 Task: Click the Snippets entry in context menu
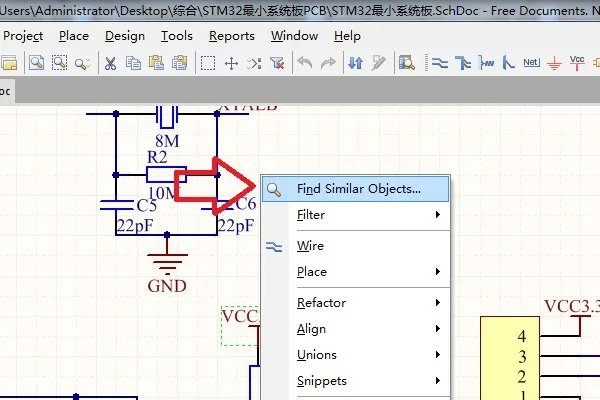coord(355,381)
